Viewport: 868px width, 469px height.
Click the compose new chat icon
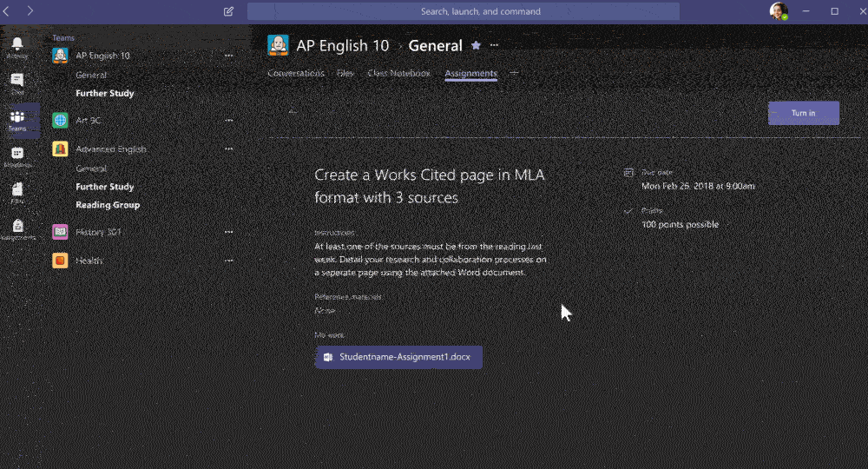(x=228, y=11)
